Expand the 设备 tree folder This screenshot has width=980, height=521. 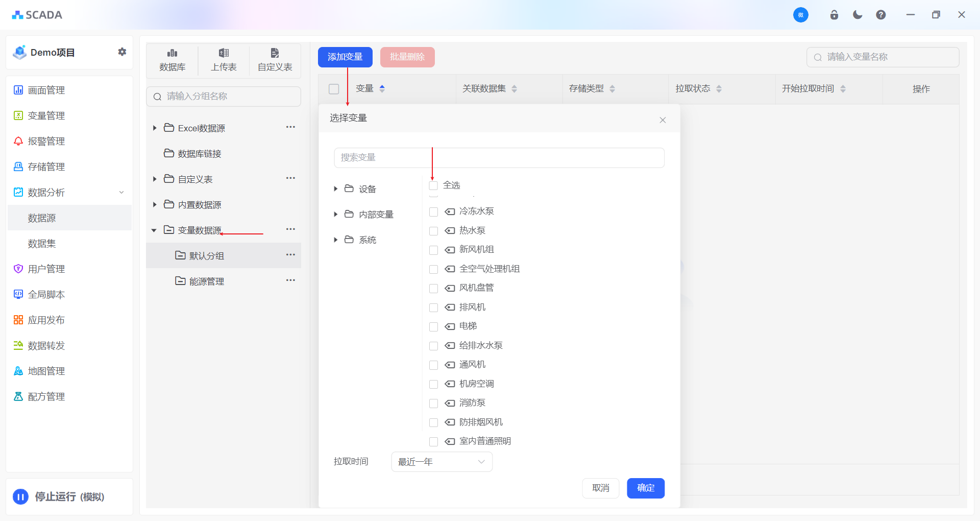tap(335, 189)
